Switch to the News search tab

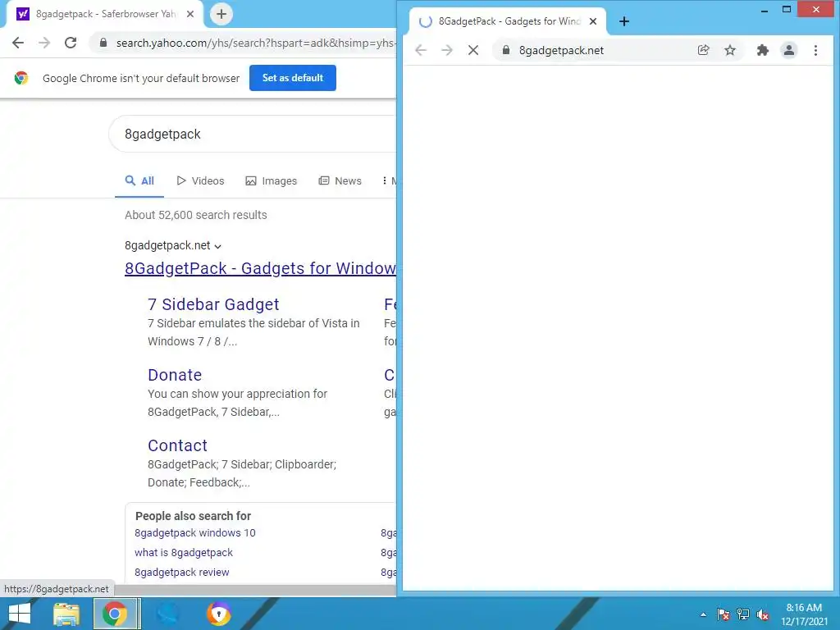coord(340,181)
